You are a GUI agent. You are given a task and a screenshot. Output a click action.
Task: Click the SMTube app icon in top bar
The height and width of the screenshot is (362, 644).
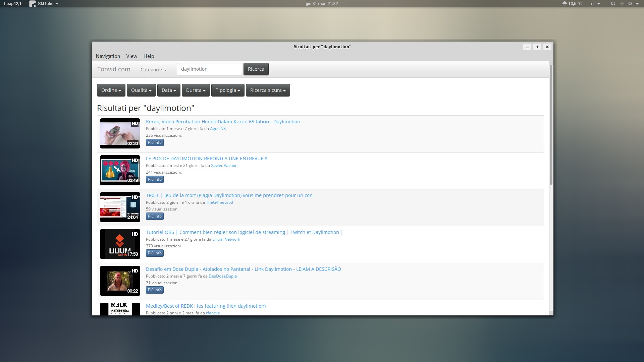pyautogui.click(x=33, y=4)
